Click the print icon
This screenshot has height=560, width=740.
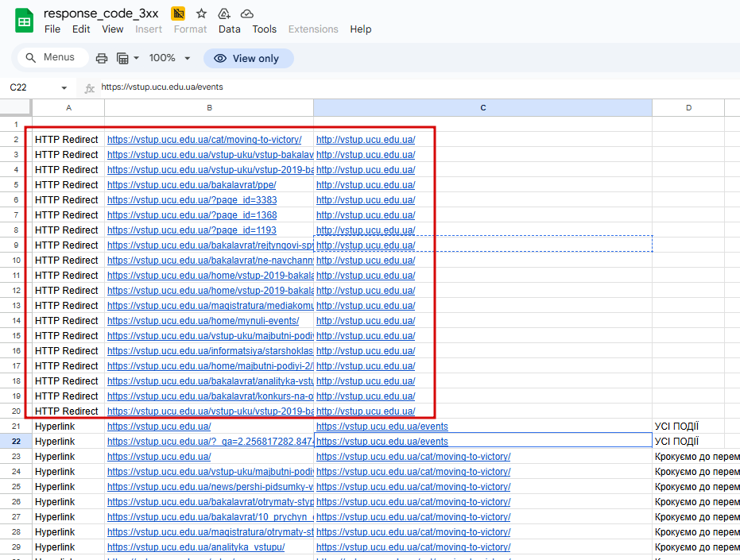pos(102,58)
